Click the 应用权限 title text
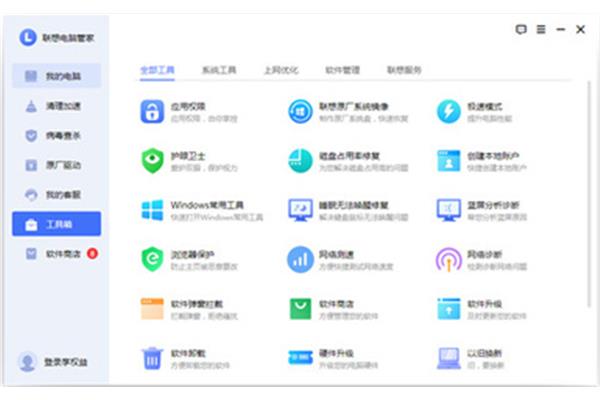Viewport: 600px width, 400px height. [x=188, y=106]
